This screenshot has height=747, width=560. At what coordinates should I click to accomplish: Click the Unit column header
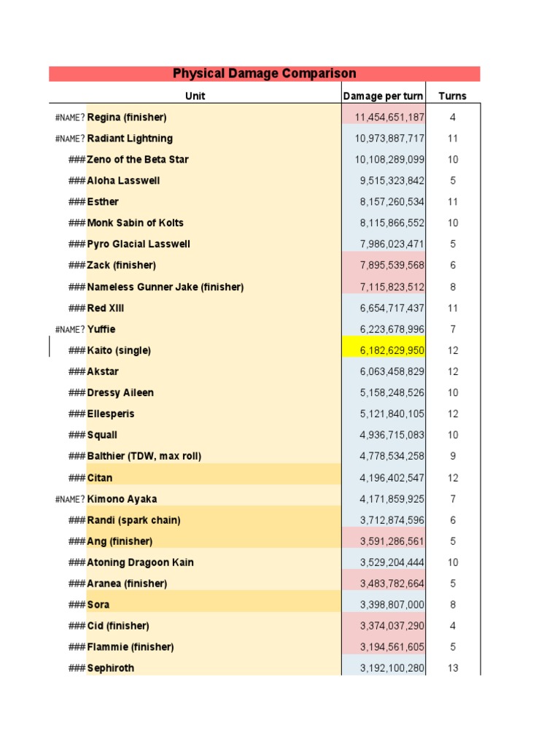click(x=195, y=96)
